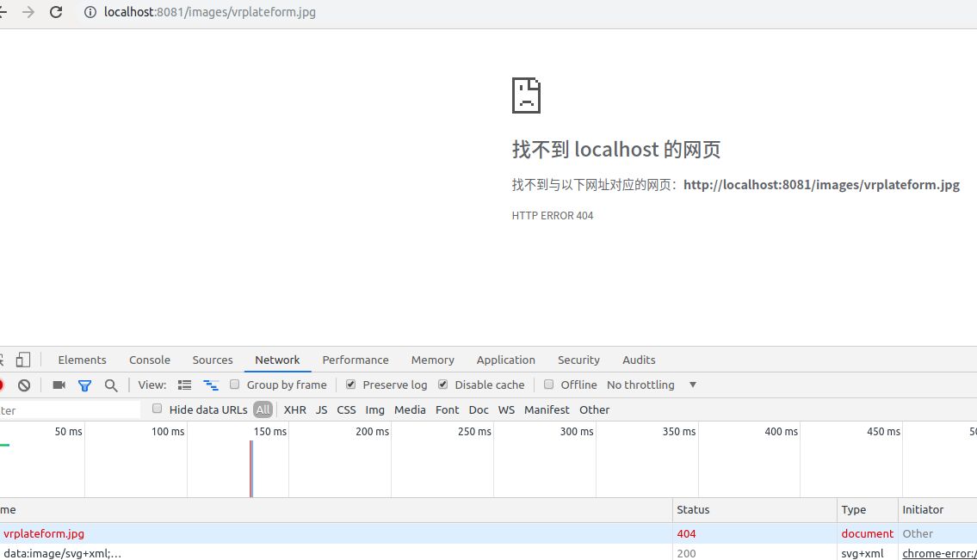977x560 pixels.
Task: Enable Group by frame option
Action: 234,385
